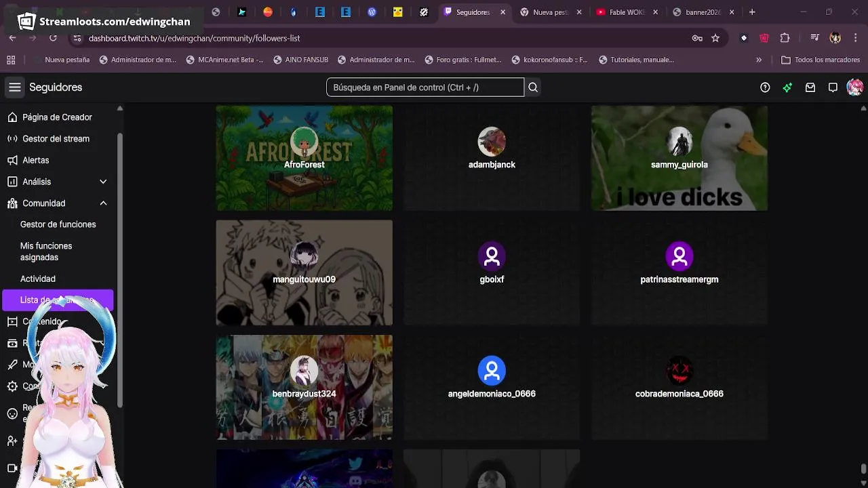Open sammy_guirola follower card

[x=679, y=158]
